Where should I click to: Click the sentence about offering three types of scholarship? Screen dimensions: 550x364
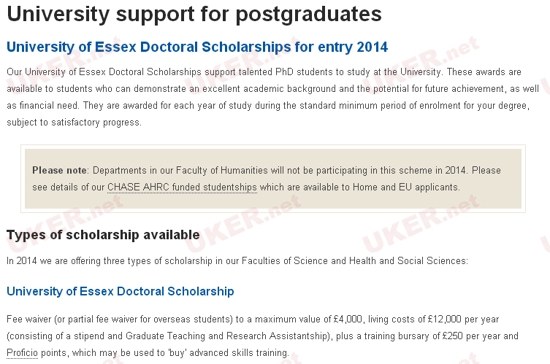237,261
